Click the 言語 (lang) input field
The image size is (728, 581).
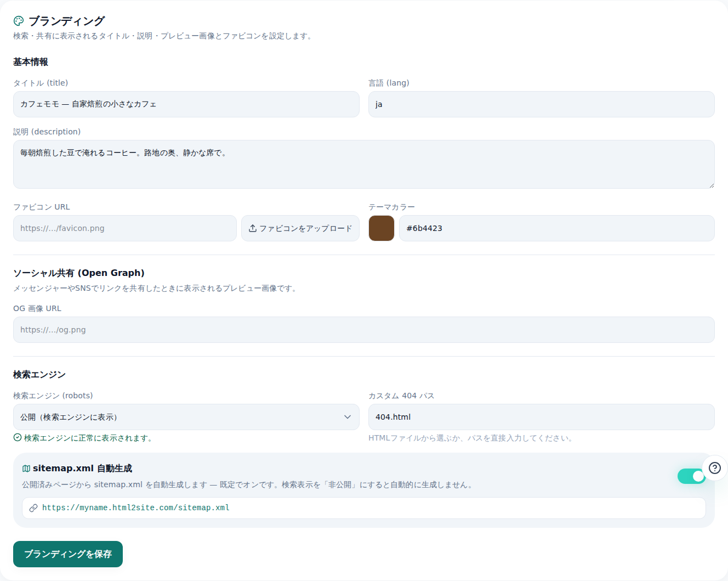pos(542,104)
